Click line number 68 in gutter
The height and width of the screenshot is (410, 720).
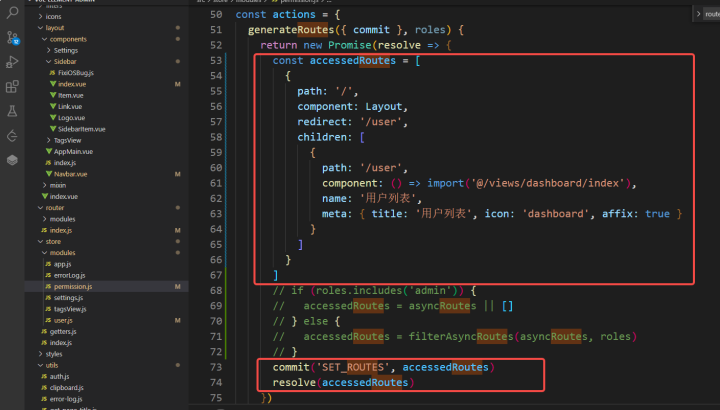point(216,291)
